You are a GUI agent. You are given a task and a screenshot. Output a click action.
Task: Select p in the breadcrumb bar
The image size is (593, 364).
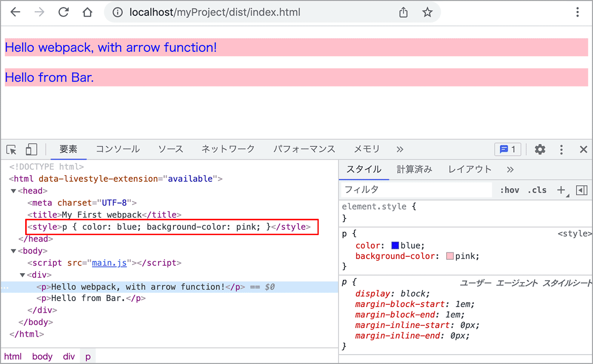pos(88,356)
